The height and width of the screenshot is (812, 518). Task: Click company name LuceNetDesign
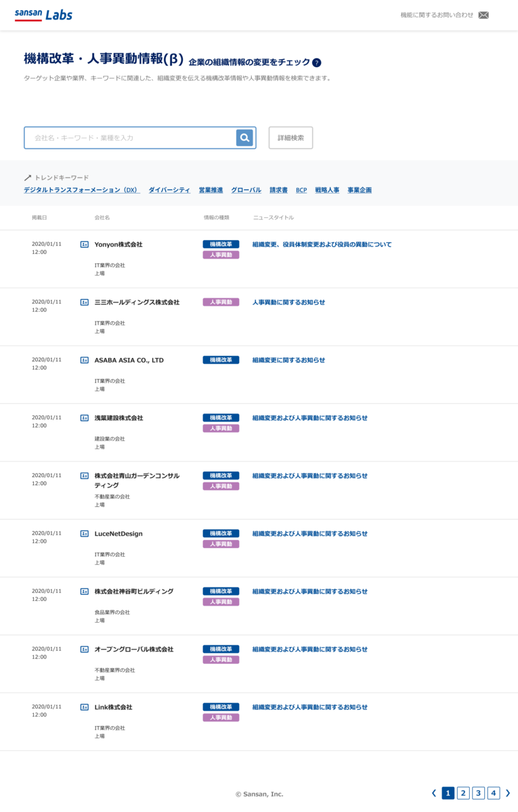tap(118, 534)
